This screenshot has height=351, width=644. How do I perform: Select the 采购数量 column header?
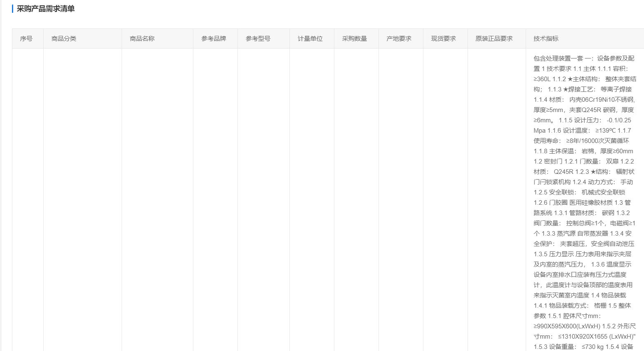click(x=355, y=39)
